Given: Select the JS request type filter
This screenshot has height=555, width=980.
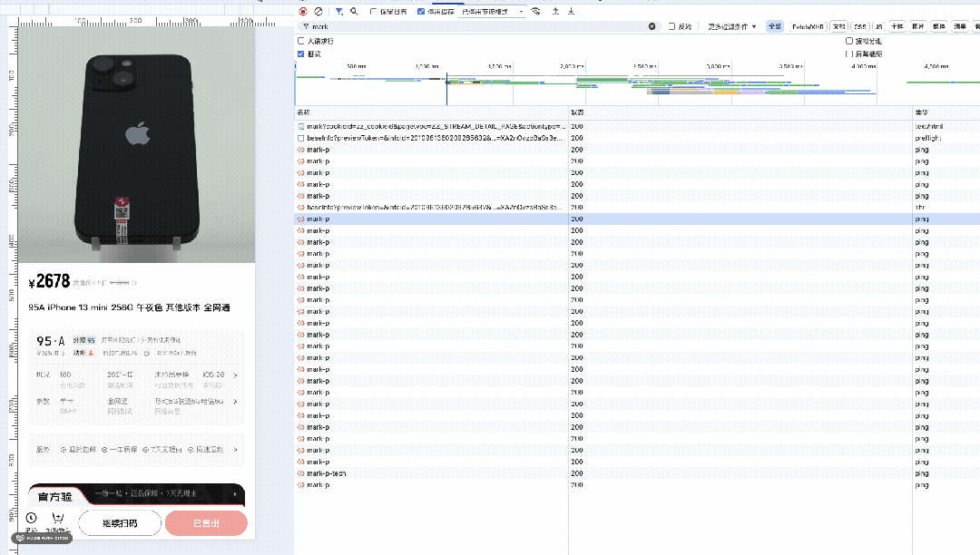Looking at the screenshot, I should tap(878, 26).
